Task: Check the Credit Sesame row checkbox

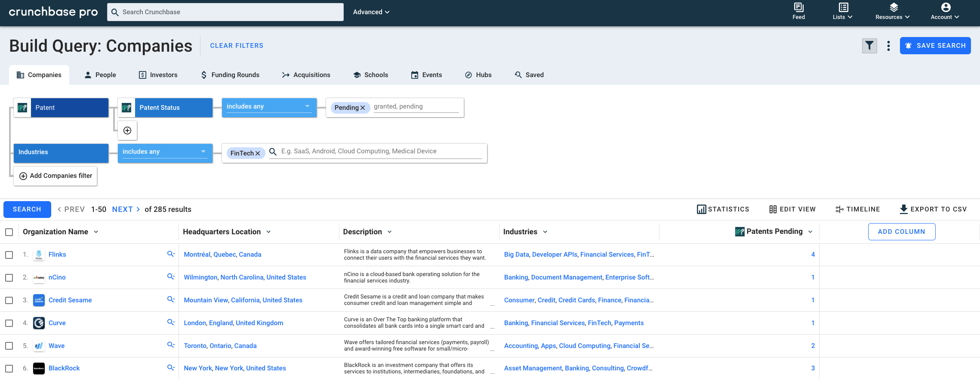Action: 9,300
